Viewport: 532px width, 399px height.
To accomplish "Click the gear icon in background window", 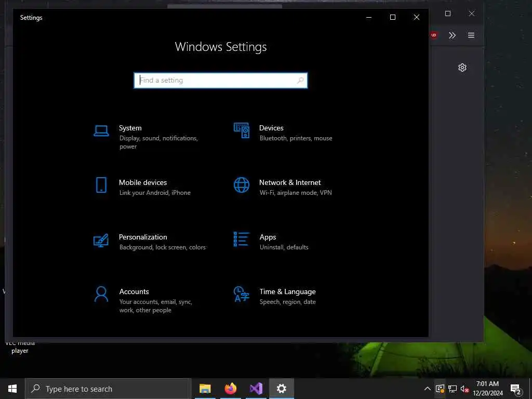I will point(462,68).
